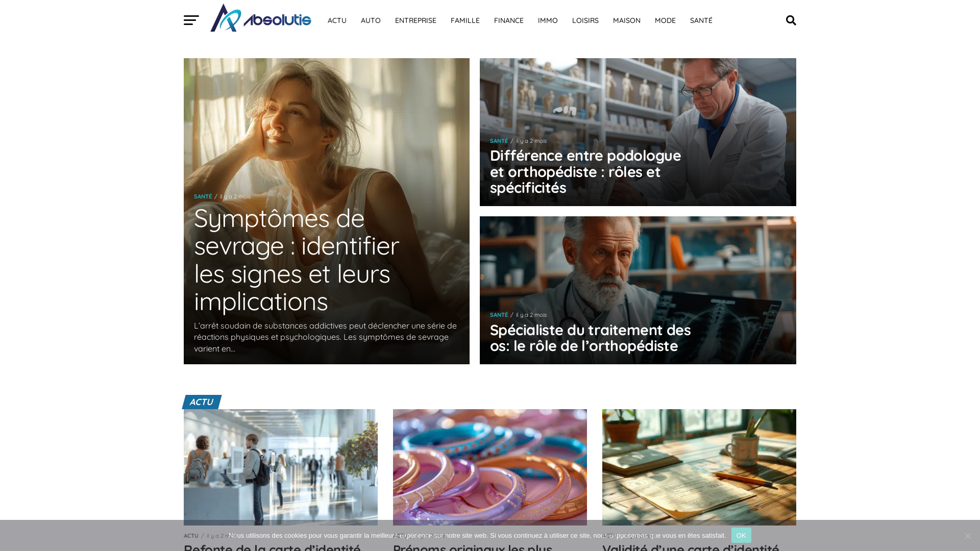Open the LOISIRS section

pos(585,20)
